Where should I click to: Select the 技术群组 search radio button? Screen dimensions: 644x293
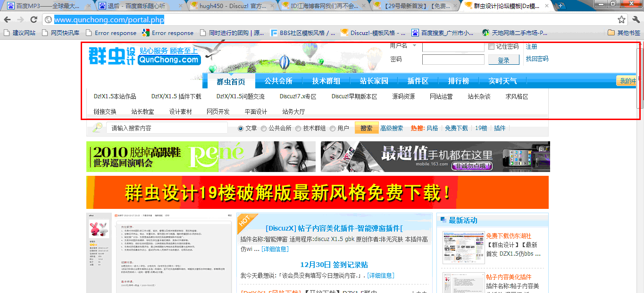click(298, 128)
